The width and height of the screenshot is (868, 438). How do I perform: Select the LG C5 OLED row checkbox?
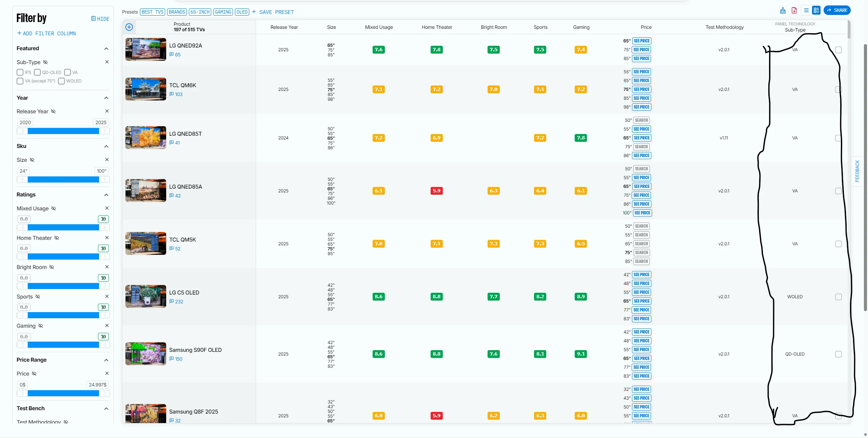coord(838,297)
